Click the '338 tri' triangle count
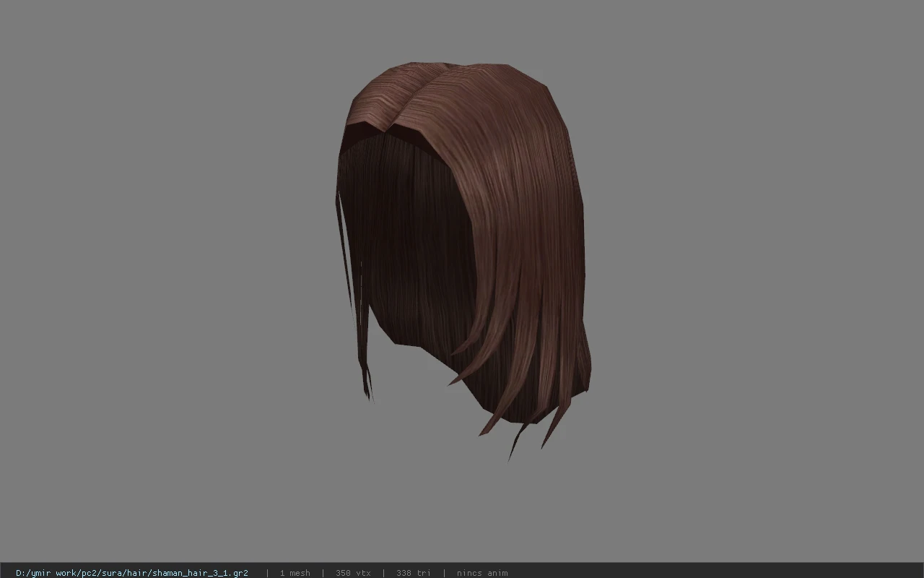This screenshot has width=924, height=578. (x=414, y=573)
